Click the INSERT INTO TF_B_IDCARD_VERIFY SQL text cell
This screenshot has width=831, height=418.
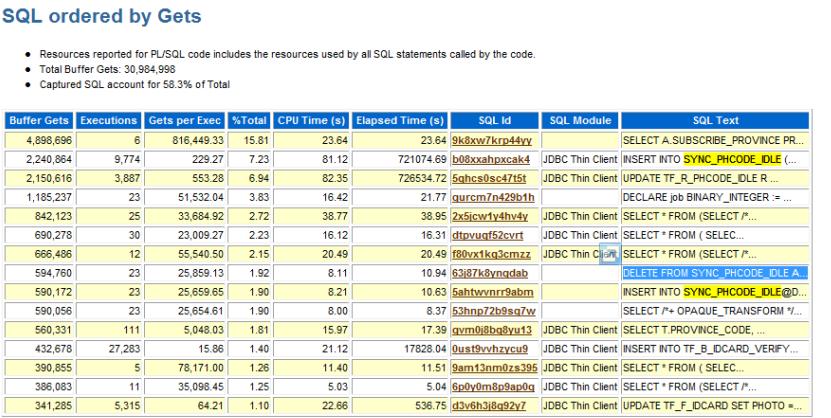click(715, 349)
